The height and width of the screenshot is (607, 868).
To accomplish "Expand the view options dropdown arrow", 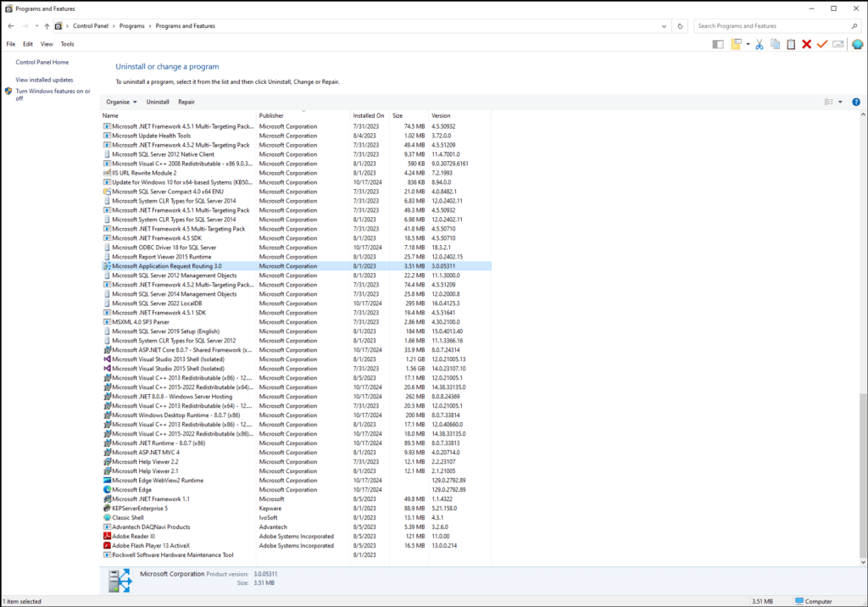I will [840, 102].
